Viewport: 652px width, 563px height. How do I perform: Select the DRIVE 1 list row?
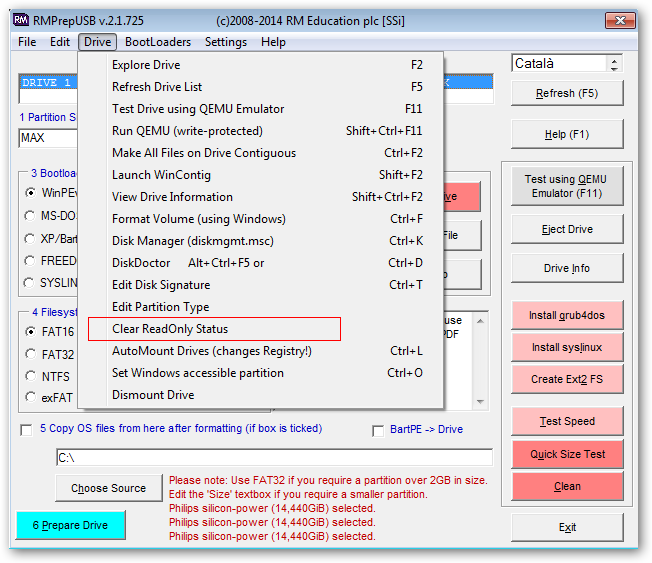pos(48,82)
